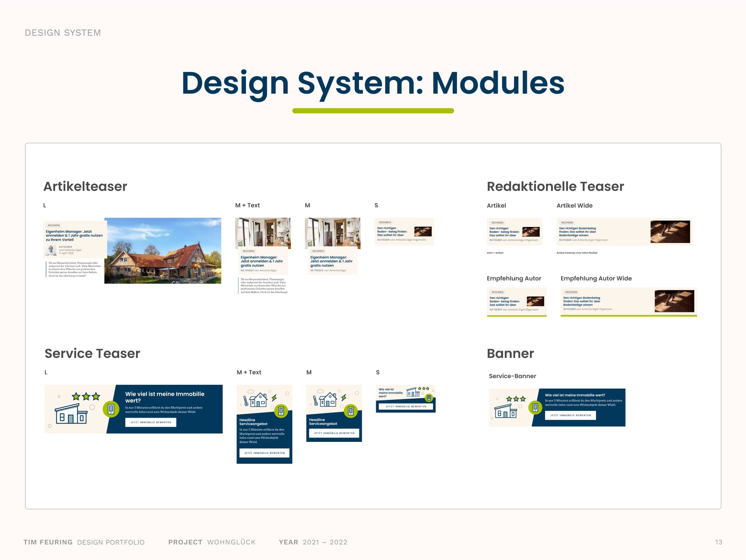The height and width of the screenshot is (560, 746).
Task: Open the floor image in Empfehlung Autor Wide
Action: click(x=675, y=301)
